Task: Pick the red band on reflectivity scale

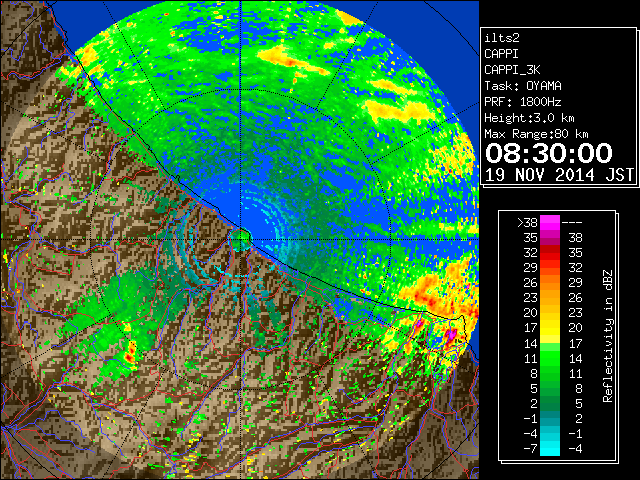Action: click(550, 253)
